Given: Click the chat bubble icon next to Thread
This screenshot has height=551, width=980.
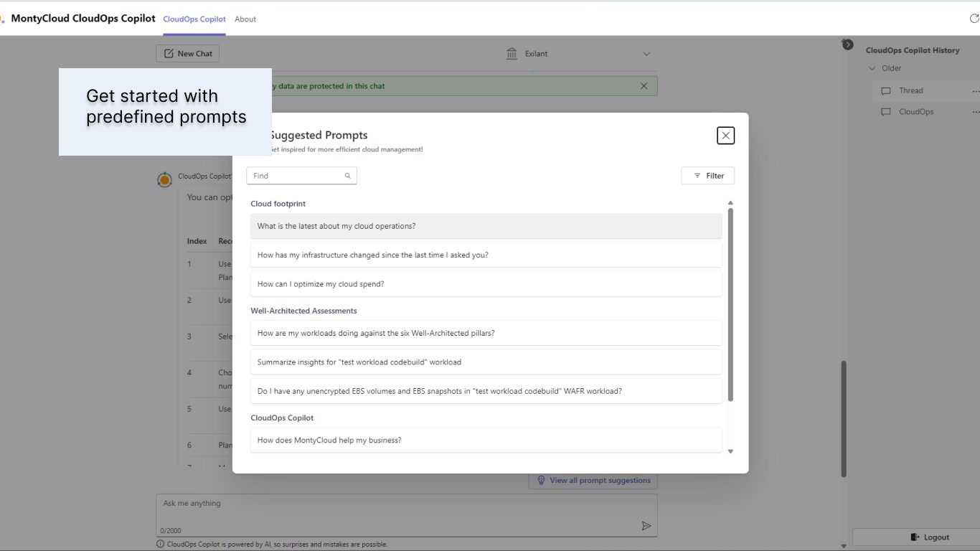Looking at the screenshot, I should tap(885, 91).
